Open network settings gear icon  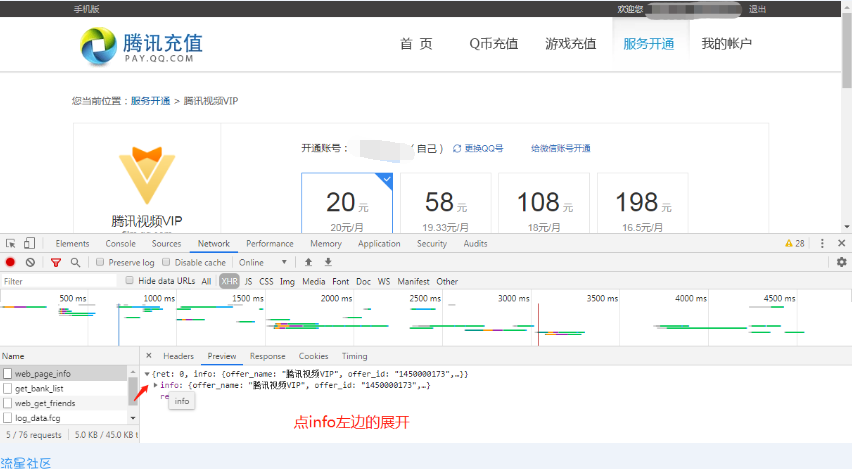(x=842, y=262)
